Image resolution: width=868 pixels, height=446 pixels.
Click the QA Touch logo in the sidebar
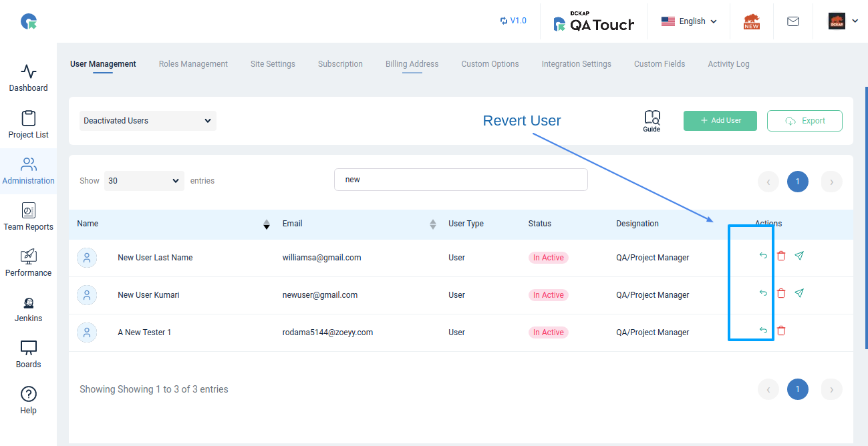point(29,22)
